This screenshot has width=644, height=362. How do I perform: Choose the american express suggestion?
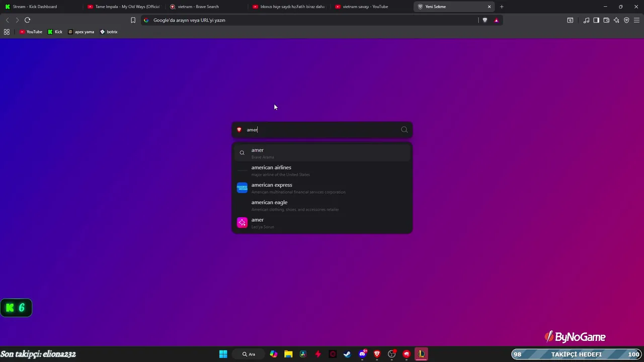point(322,188)
